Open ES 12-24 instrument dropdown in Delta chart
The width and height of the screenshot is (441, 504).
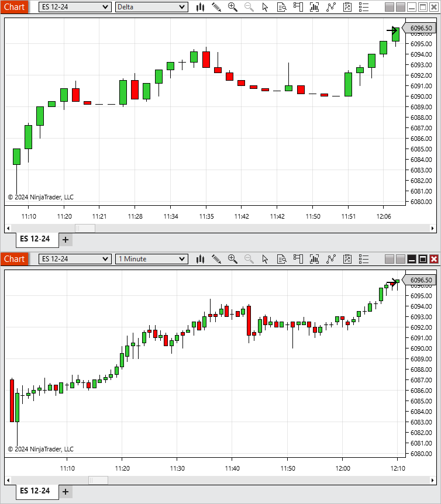point(75,7)
